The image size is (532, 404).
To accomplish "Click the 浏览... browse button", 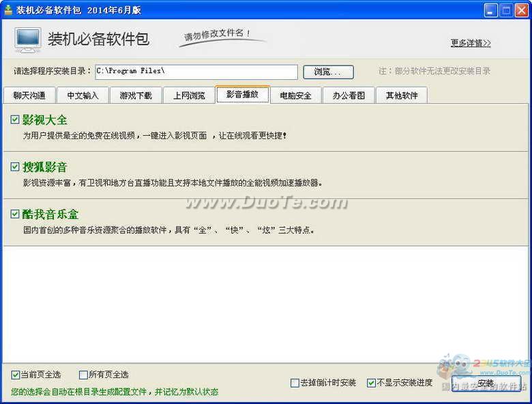I will tap(328, 72).
